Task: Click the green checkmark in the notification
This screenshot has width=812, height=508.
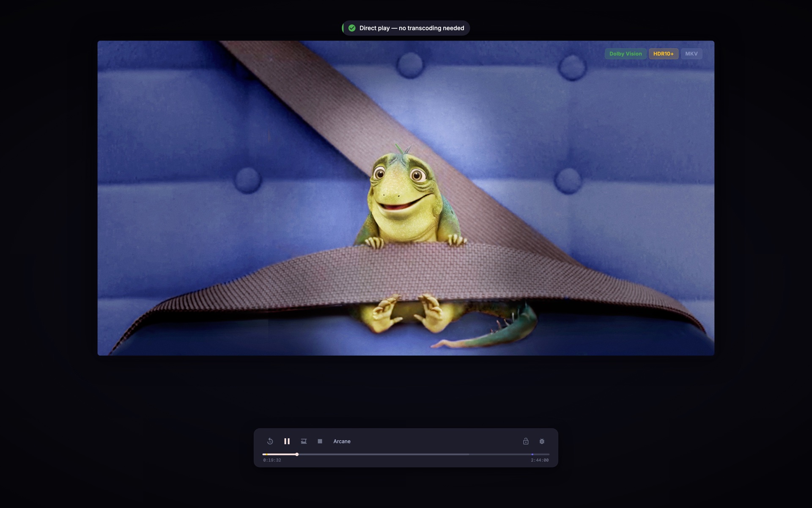Action: 352,28
